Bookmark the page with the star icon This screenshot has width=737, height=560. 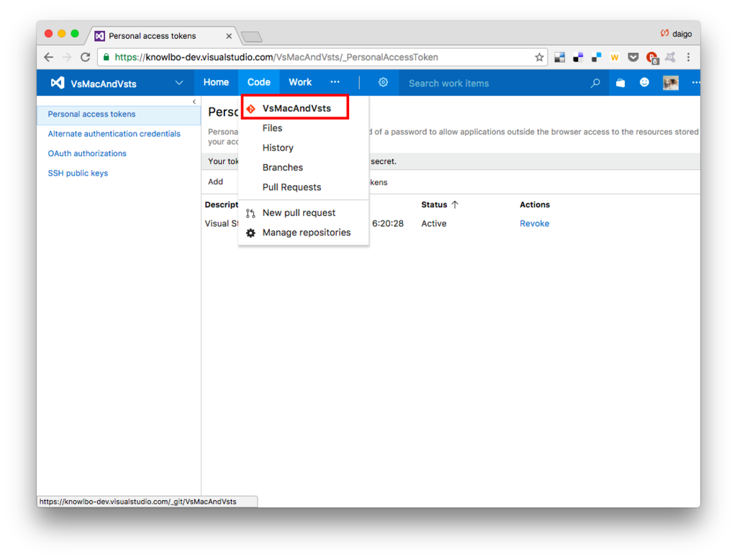coord(539,58)
